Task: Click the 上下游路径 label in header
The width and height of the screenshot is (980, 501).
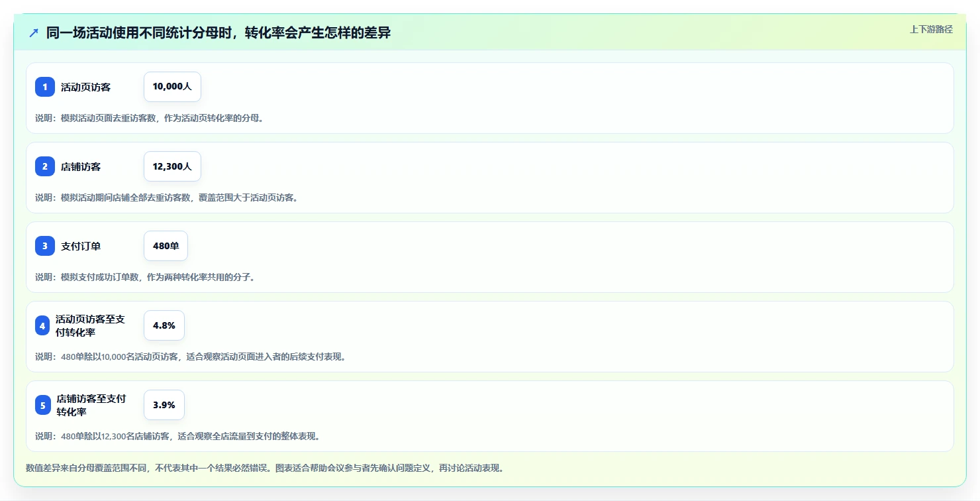Action: (x=931, y=29)
